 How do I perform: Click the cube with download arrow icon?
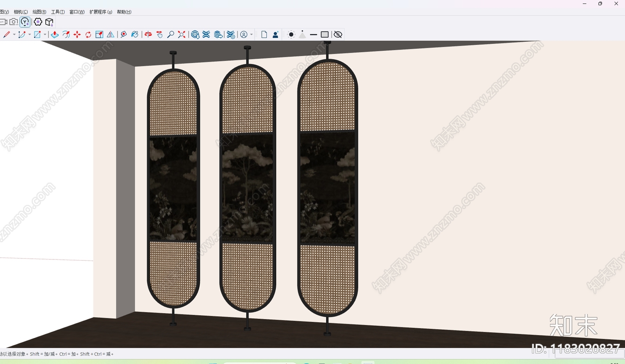tap(49, 22)
